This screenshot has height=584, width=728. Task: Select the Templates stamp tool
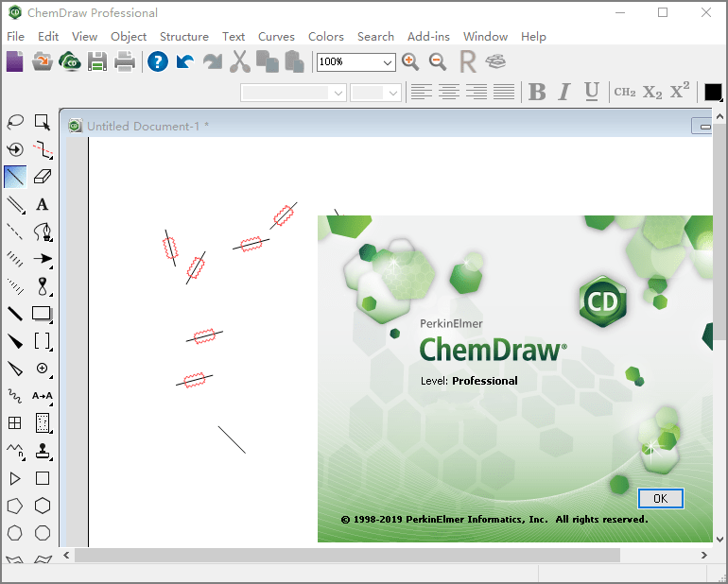click(43, 451)
